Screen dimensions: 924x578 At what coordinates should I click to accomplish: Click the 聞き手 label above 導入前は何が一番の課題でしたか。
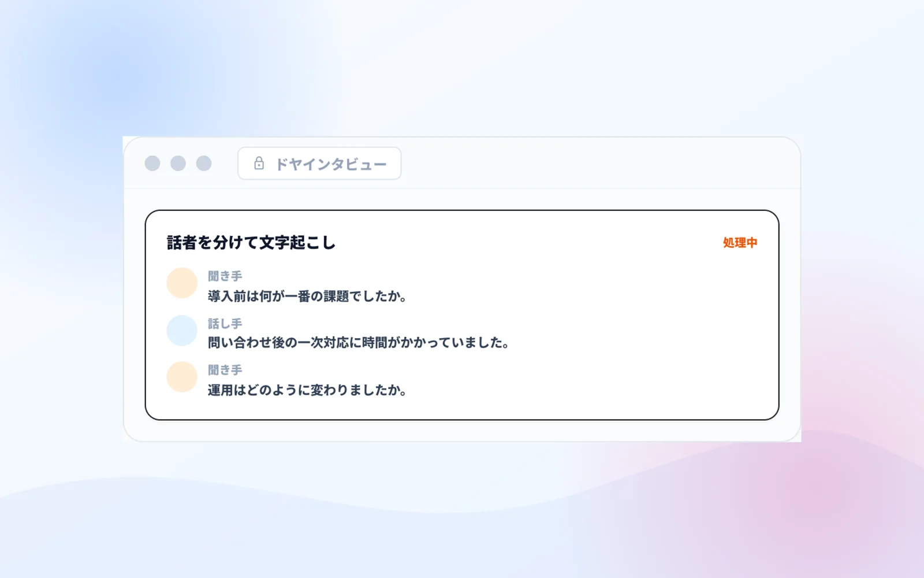225,276
